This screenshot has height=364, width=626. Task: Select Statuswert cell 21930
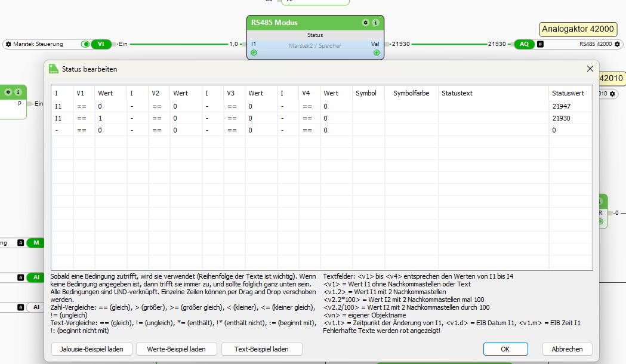coord(570,118)
